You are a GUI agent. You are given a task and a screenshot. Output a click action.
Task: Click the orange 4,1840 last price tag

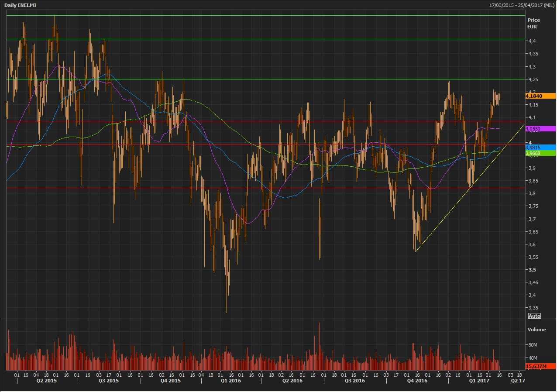point(540,96)
